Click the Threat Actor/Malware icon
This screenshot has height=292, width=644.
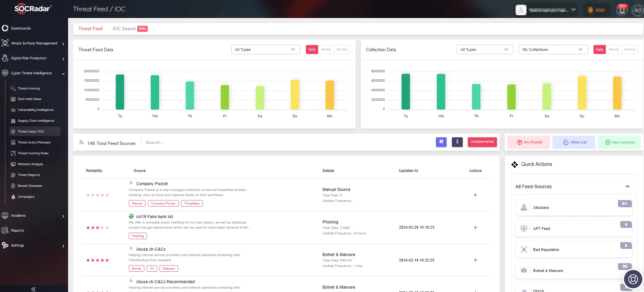coord(13,142)
